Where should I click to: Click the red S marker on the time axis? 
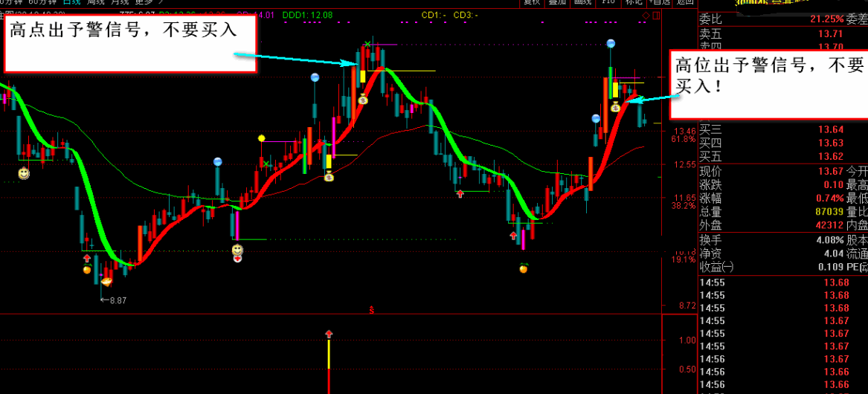(372, 311)
